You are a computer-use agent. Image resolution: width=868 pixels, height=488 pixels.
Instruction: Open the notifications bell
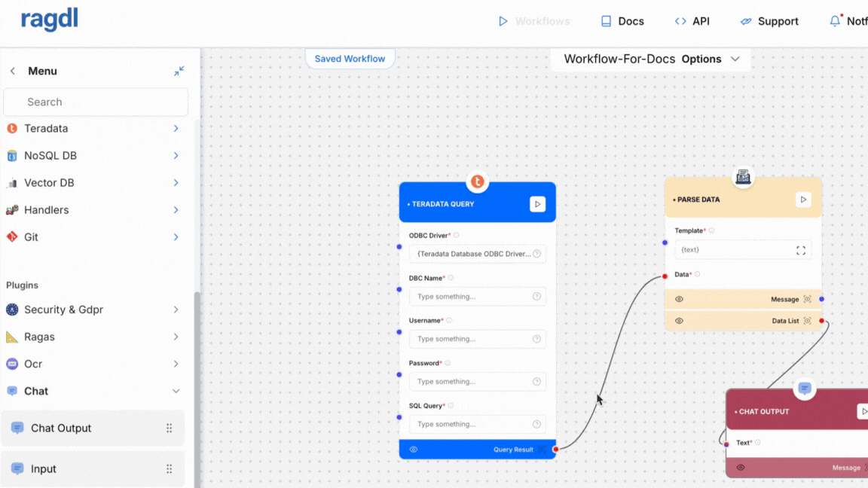[x=835, y=21]
